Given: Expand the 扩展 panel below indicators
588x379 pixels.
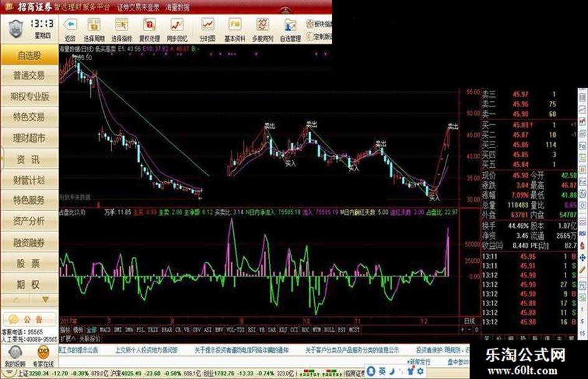Looking at the screenshot, I should tap(67, 339).
